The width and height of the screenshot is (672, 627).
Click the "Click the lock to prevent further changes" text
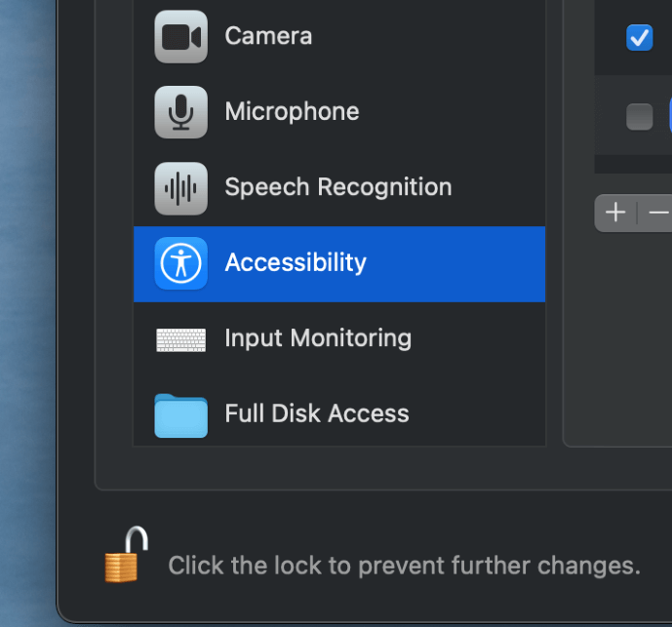[x=404, y=566]
